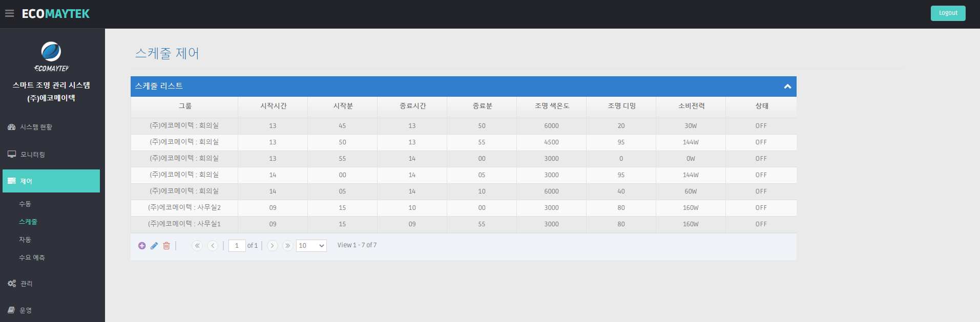Click OFF status in 사무실1 row
Viewport: 980px width, 322px height.
761,224
